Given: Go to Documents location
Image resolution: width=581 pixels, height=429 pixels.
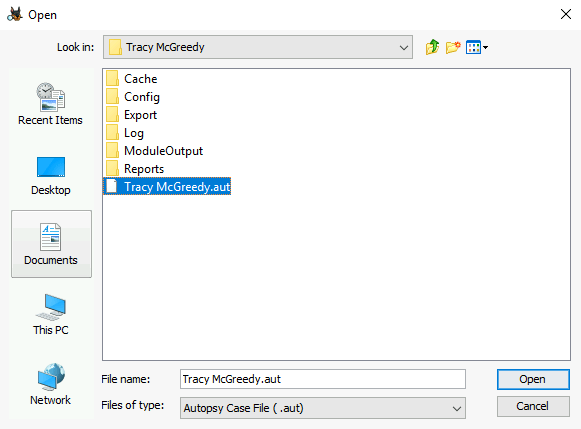Looking at the screenshot, I should 51,244.
